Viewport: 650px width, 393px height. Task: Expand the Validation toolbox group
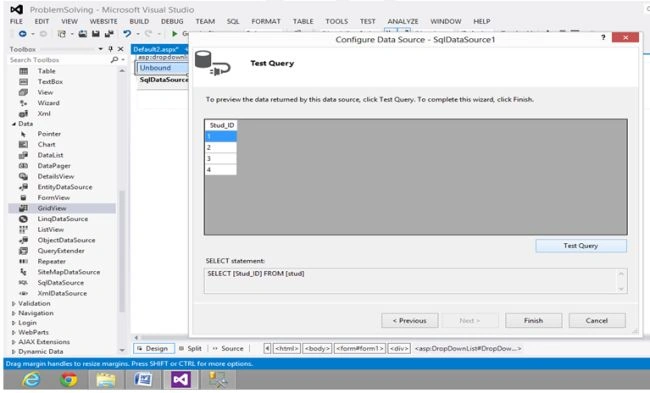click(14, 303)
